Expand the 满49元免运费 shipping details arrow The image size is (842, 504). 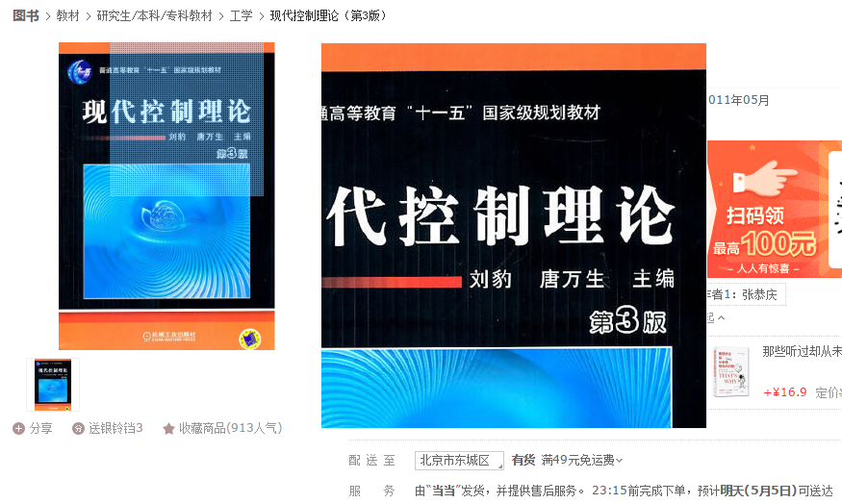pos(619,461)
